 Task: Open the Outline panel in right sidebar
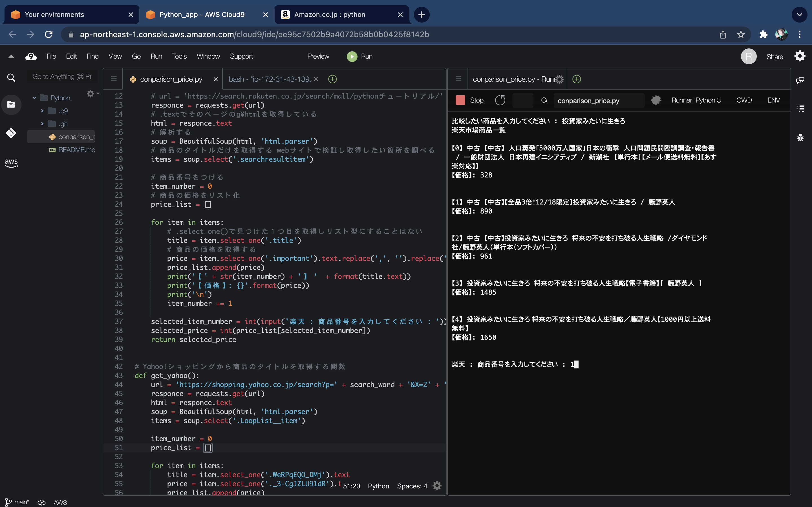click(801, 108)
